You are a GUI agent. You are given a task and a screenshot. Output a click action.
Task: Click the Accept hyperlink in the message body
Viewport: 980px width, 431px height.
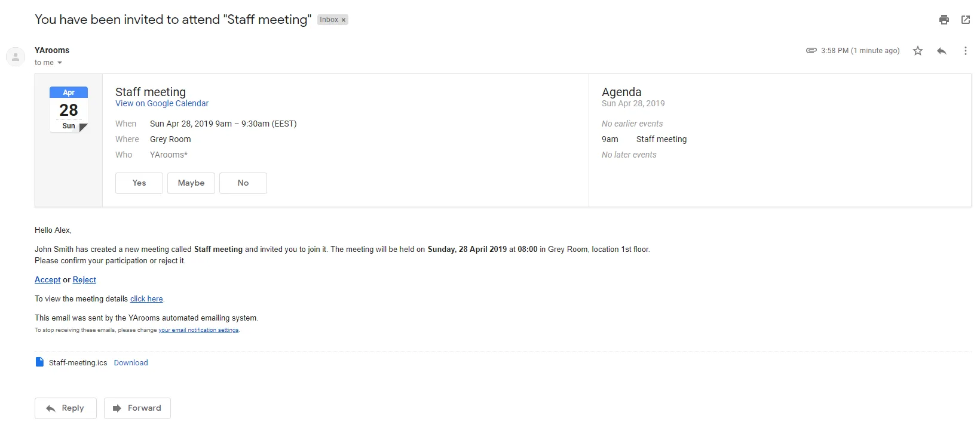(x=47, y=279)
